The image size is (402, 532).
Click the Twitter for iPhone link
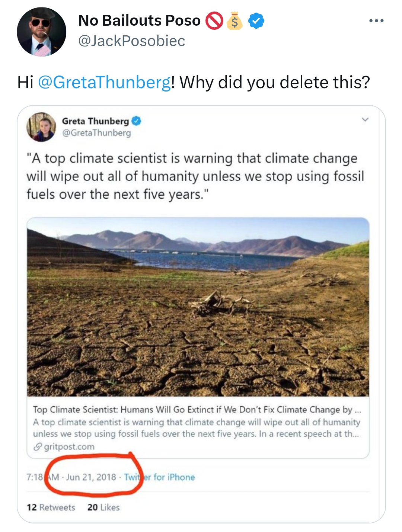(x=159, y=477)
